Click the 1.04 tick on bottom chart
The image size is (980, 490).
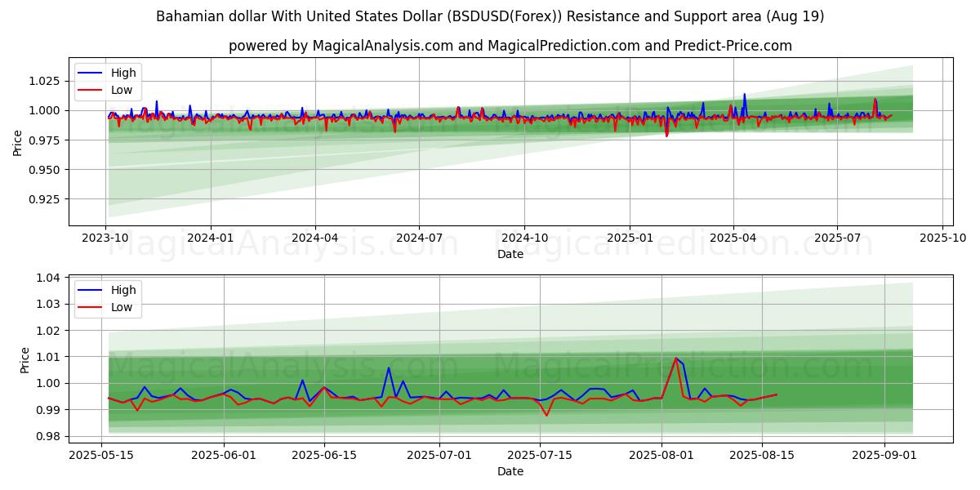48,278
